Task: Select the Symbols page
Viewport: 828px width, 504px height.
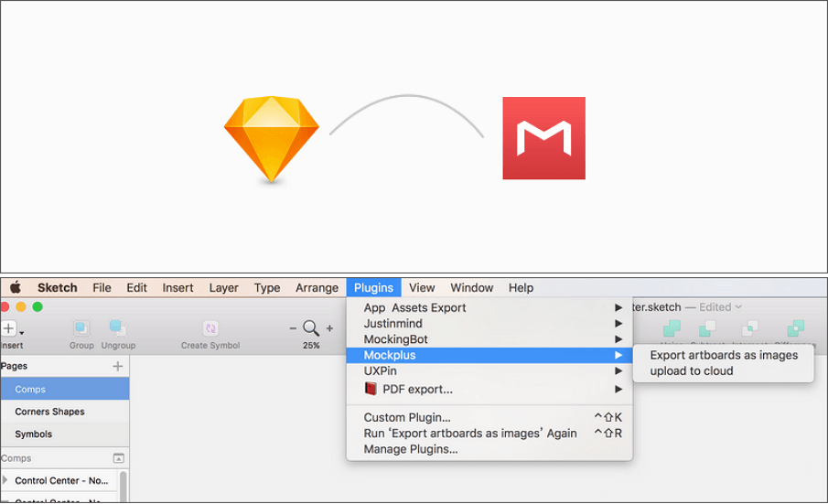Action: [64, 434]
